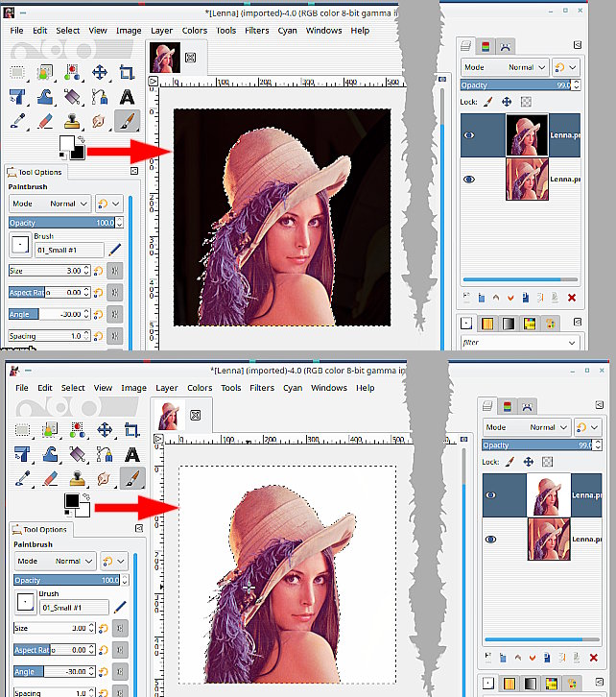
Task: Swap foreground and background colors in black-background window
Action: (81, 138)
